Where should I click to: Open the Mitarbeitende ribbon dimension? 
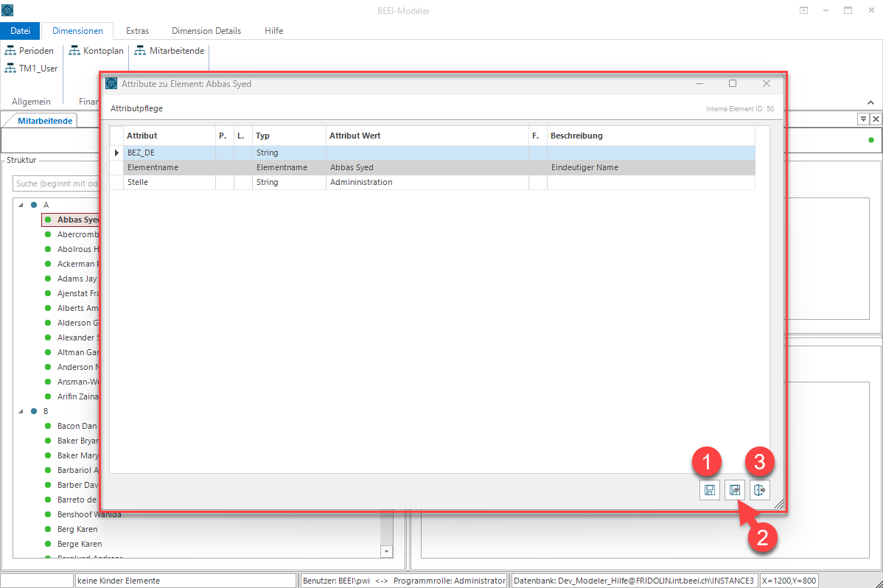[170, 51]
